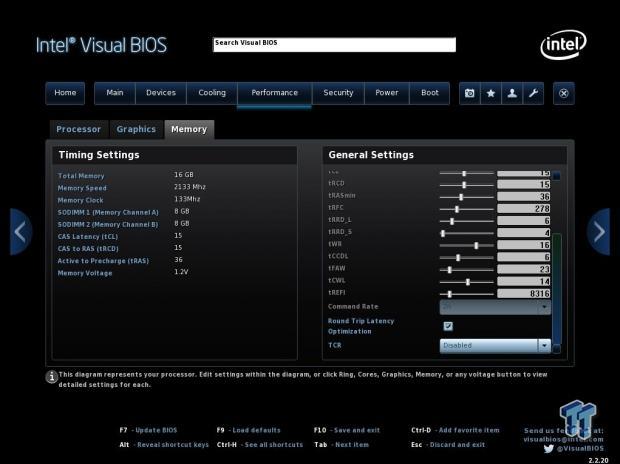Click SODIMM 2 (Memory Channel B) label
Image resolution: width=620 pixels, height=464 pixels.
click(x=108, y=225)
